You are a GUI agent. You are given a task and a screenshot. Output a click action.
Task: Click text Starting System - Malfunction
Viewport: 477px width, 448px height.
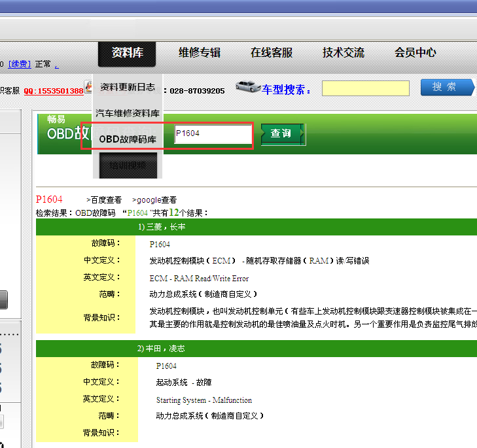[203, 400]
